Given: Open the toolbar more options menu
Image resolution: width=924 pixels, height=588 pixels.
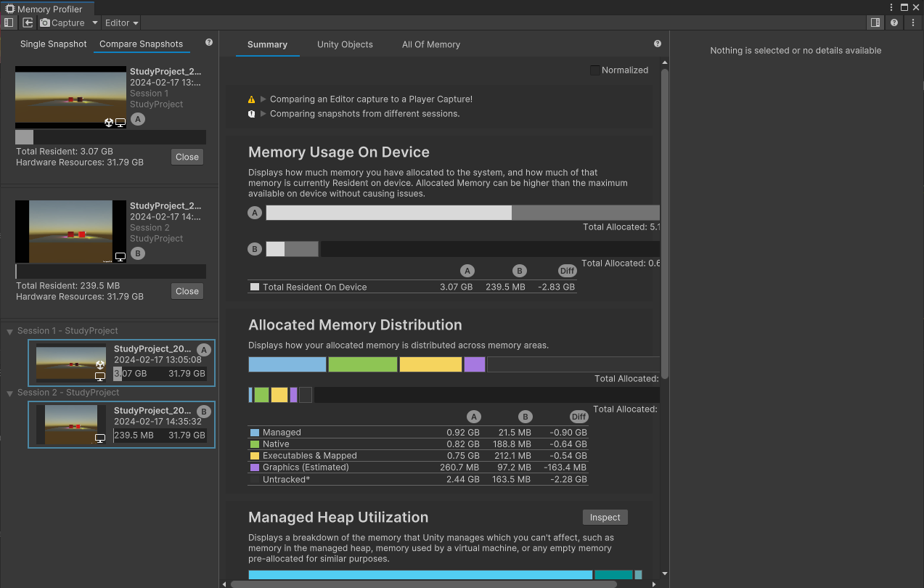Looking at the screenshot, I should coord(913,23).
